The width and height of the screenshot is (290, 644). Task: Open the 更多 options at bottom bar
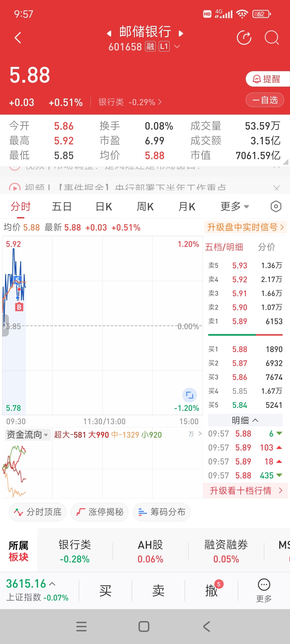point(264,591)
